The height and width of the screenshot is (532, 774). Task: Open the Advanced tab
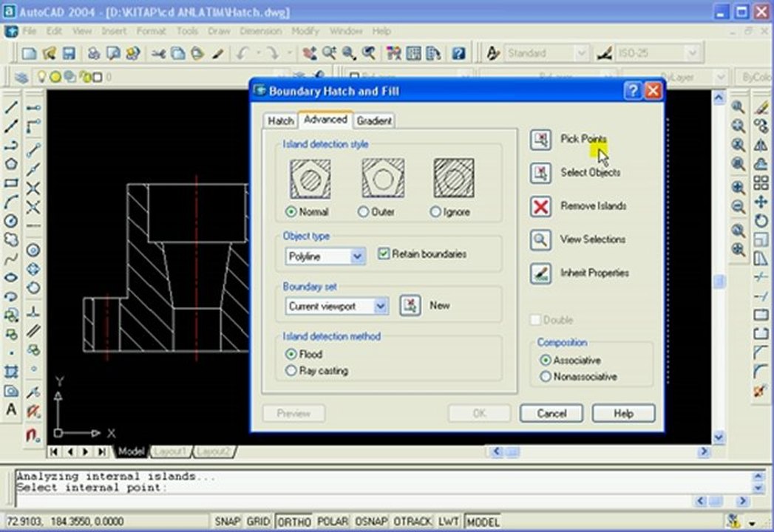pos(325,120)
